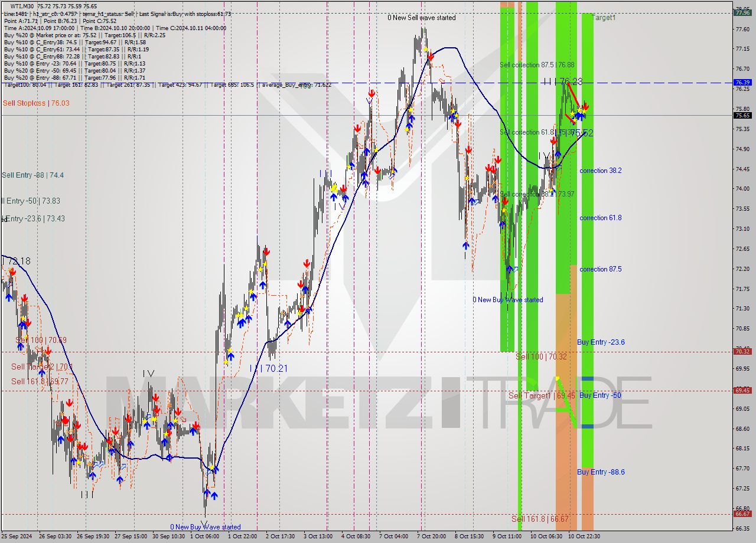This screenshot has height=543, width=756.
Task: Click the red 69.45 price axis tag
Action: point(742,390)
